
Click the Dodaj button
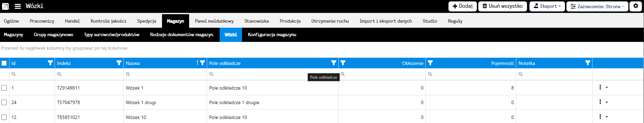(463, 6)
